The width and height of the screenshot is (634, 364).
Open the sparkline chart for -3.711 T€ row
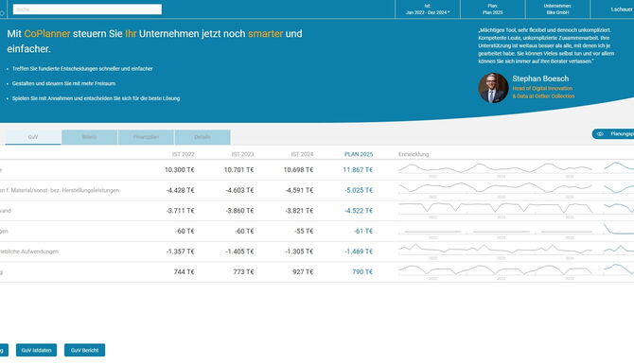[x=495, y=210]
